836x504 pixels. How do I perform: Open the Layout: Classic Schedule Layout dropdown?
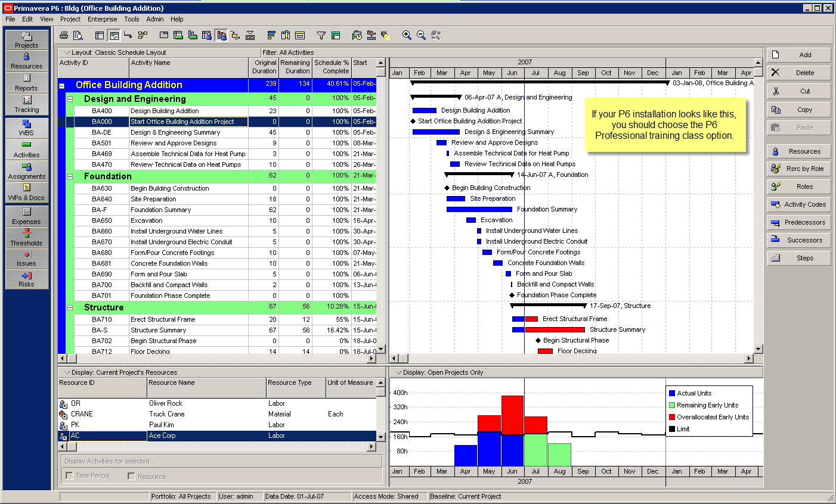67,52
